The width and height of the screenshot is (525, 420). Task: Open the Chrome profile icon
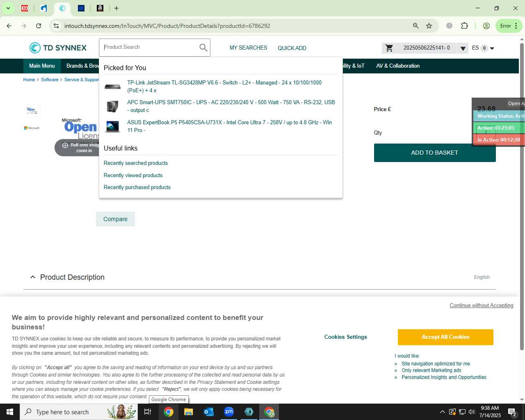coord(486,26)
